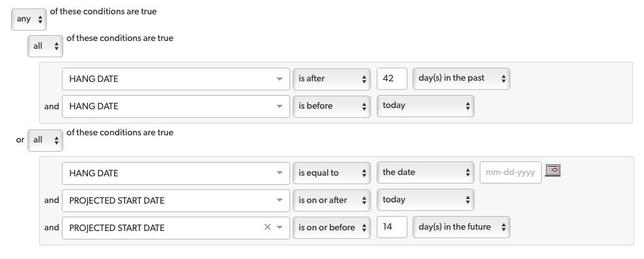Screen dimensions: 644x259
Task: Expand the first HANG DATE field selector
Action: [176, 79]
